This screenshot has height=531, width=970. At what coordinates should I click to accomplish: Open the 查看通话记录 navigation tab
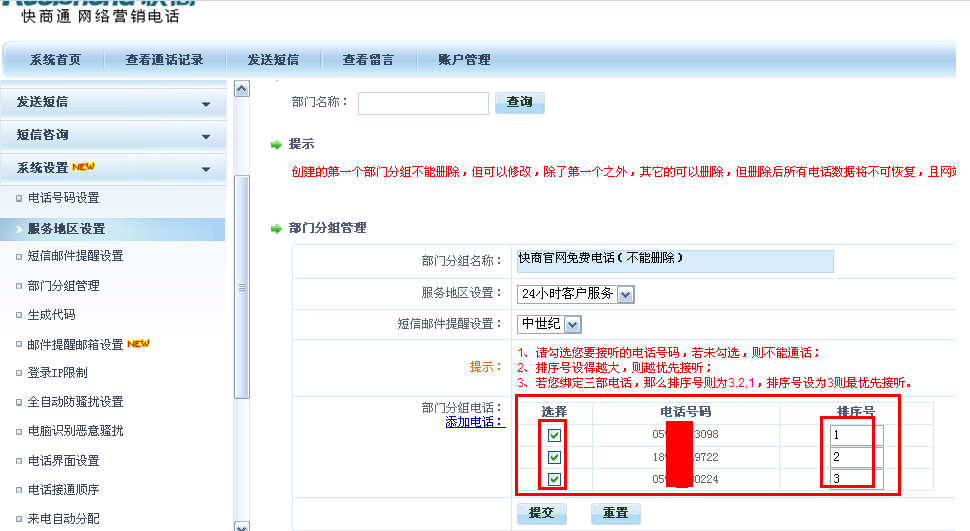(164, 60)
